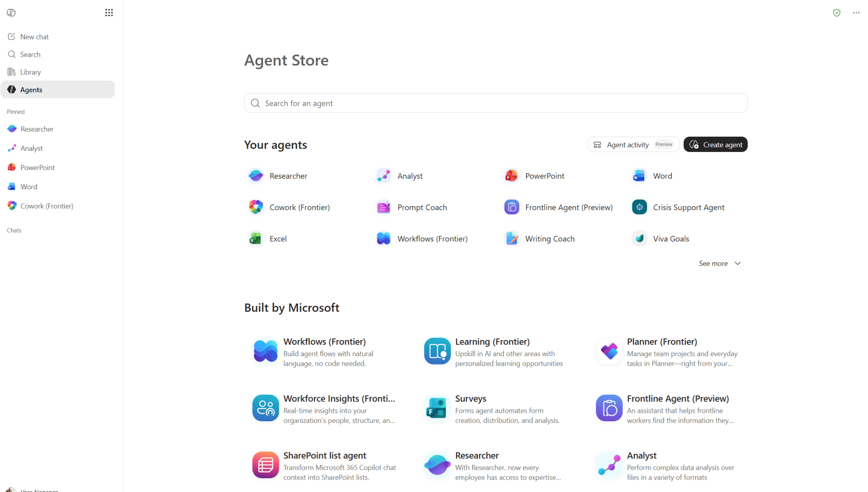Open the Prompt Coach agent
Image resolution: width=868 pixels, height=492 pixels.
tap(412, 207)
